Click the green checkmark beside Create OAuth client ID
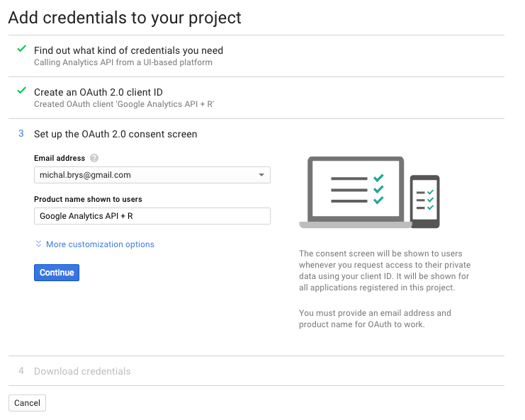 (x=22, y=91)
